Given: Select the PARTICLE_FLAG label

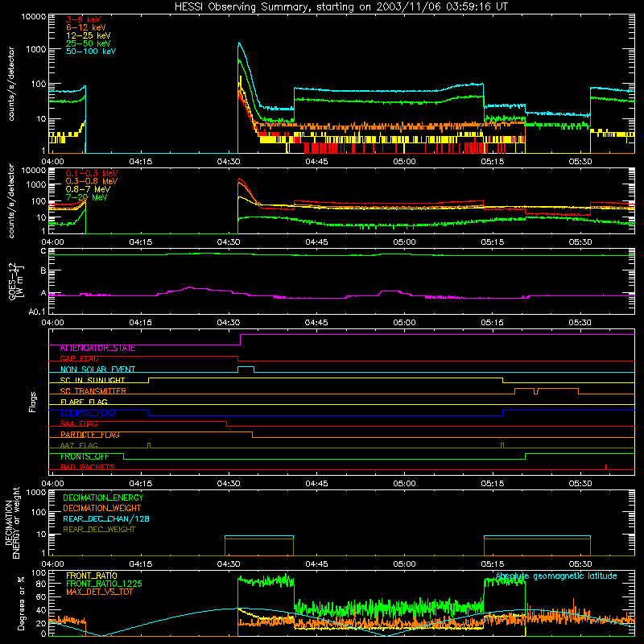Looking at the screenshot, I should click(90, 435).
